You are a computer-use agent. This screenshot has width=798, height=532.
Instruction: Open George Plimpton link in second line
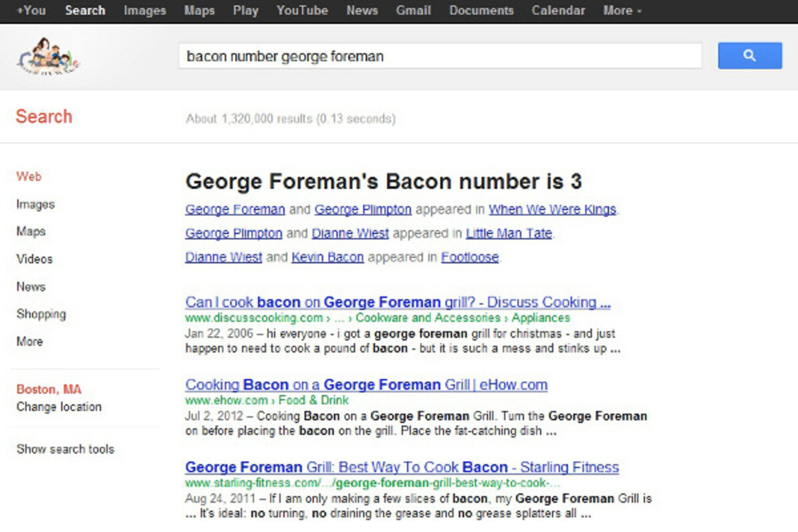point(234,233)
